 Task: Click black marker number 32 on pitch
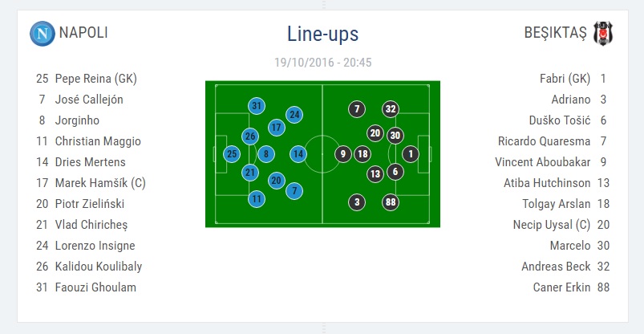point(391,109)
